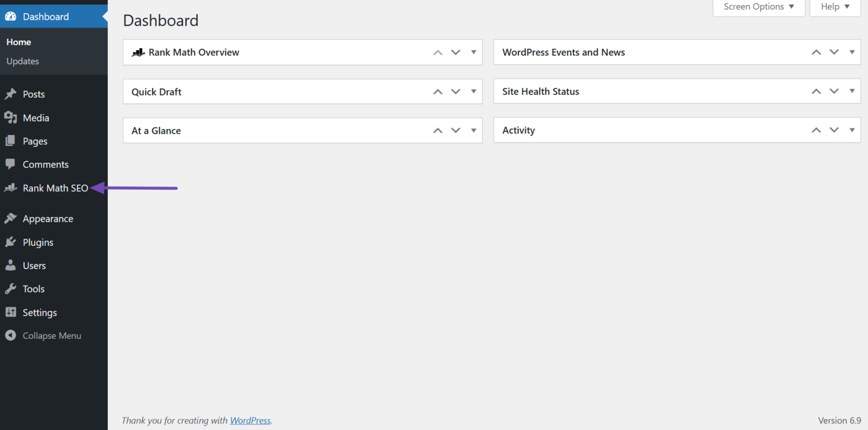Image resolution: width=868 pixels, height=430 pixels.
Task: Collapse the Quick Draft widget panel
Action: pos(474,91)
